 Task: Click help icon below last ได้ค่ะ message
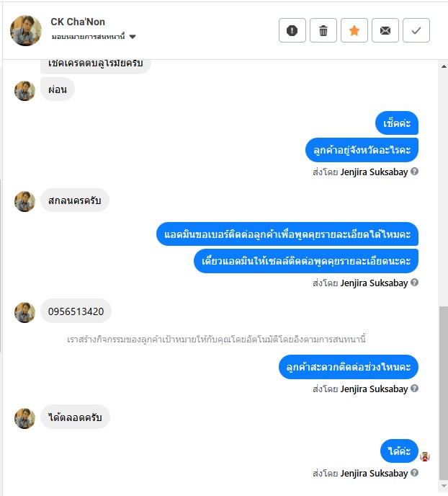415,473
